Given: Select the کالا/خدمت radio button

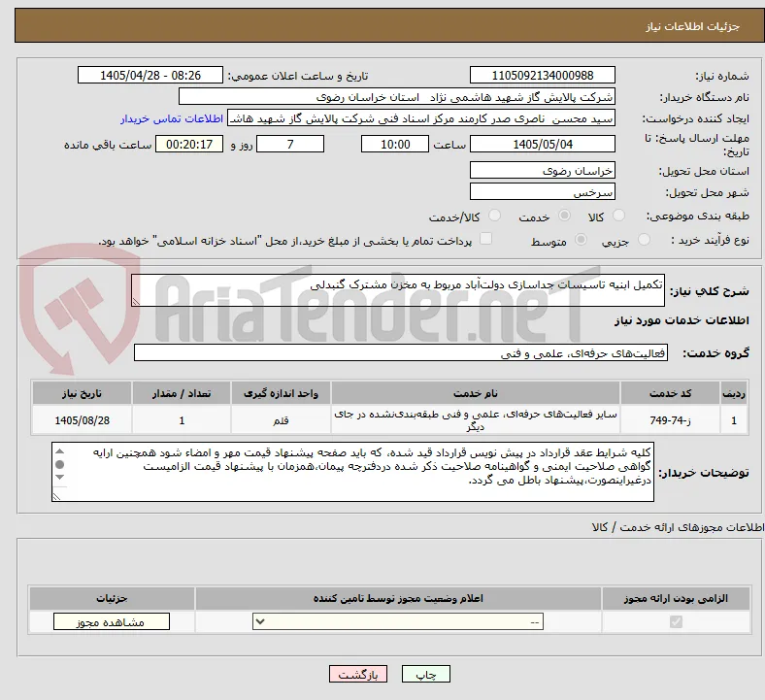Looking at the screenshot, I should pyautogui.click(x=495, y=216).
